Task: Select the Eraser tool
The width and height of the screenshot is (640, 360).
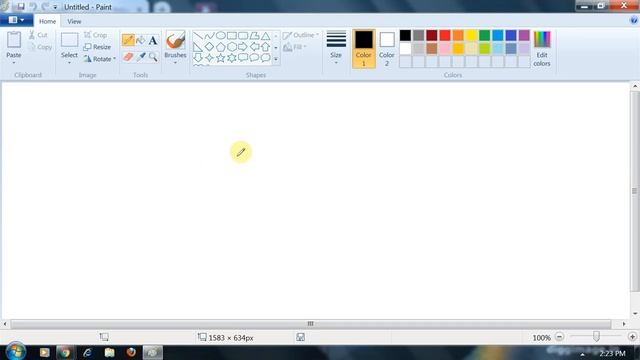Action: 128,57
